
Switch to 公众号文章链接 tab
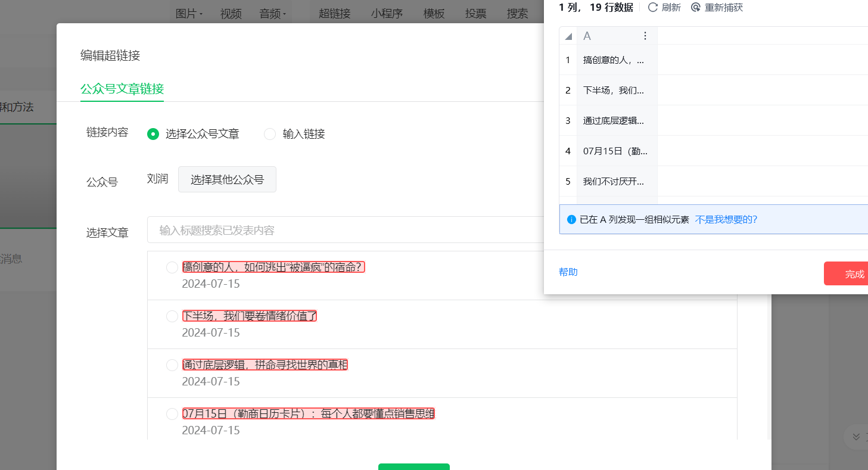[122, 89]
